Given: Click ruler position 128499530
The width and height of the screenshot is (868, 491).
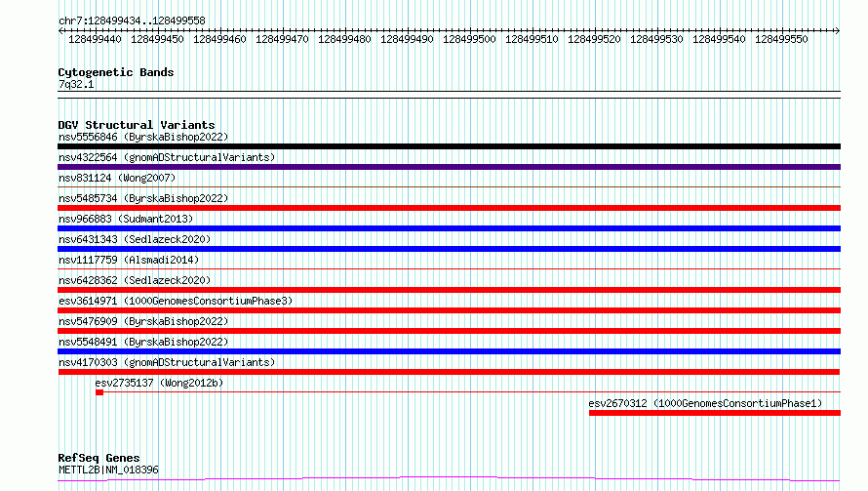Looking at the screenshot, I should (x=656, y=39).
